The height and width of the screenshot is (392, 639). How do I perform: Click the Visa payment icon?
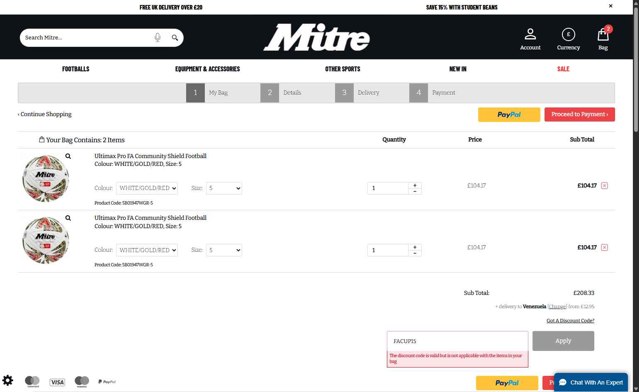[57, 382]
